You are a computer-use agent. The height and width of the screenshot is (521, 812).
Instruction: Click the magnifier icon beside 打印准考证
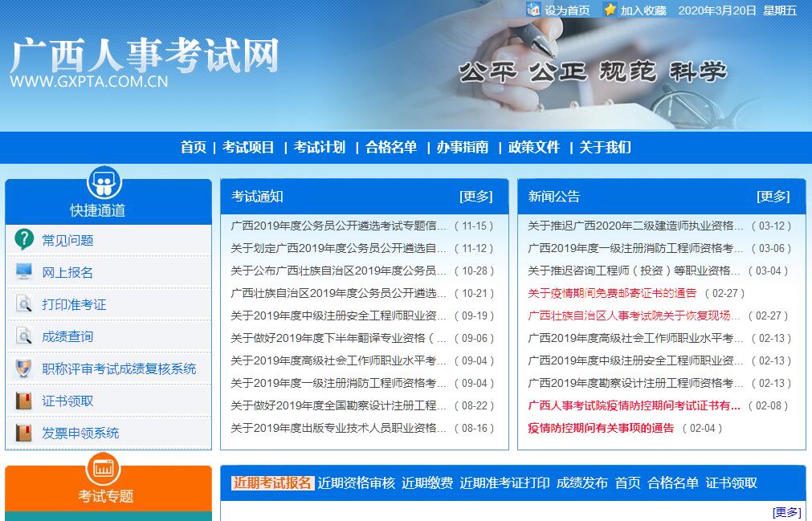24,304
